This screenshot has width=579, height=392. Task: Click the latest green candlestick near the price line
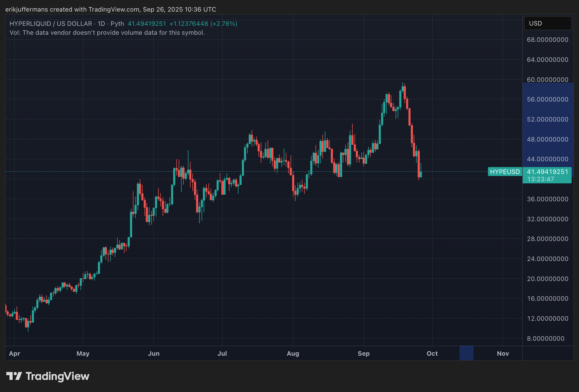[421, 174]
